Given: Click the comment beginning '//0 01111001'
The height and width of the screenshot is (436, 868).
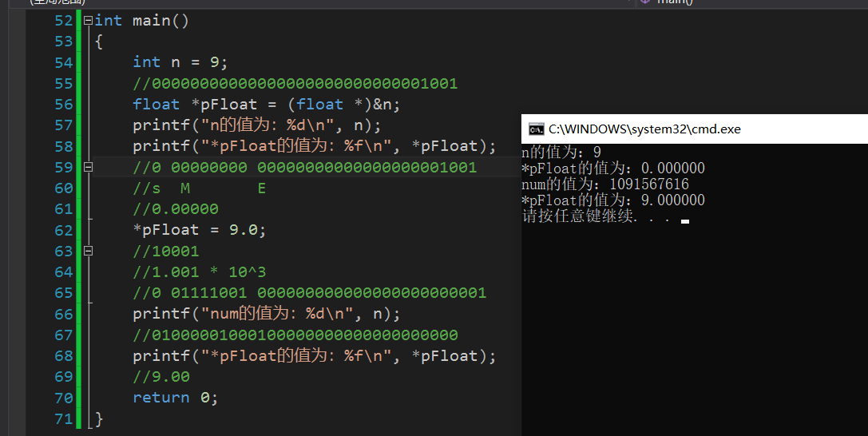Looking at the screenshot, I should (310, 293).
